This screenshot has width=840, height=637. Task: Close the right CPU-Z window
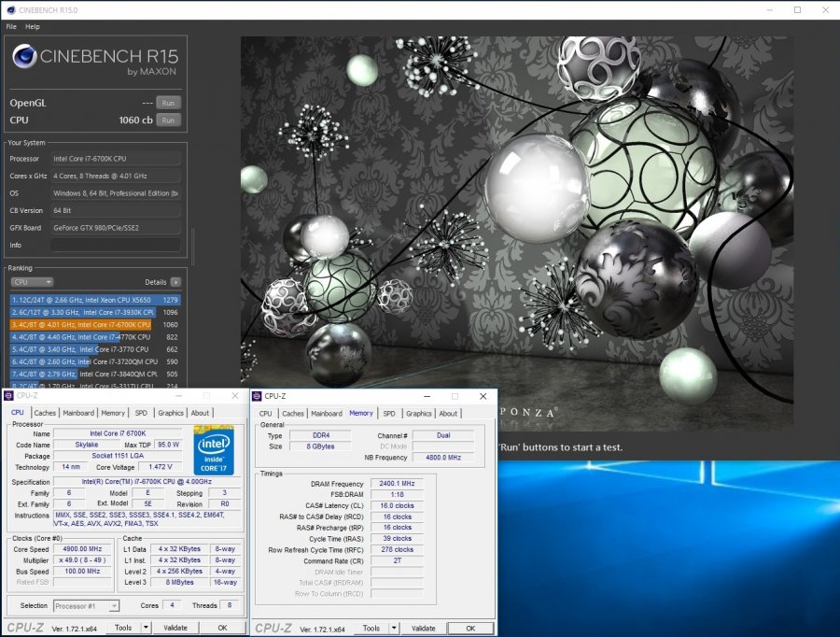coord(483,396)
